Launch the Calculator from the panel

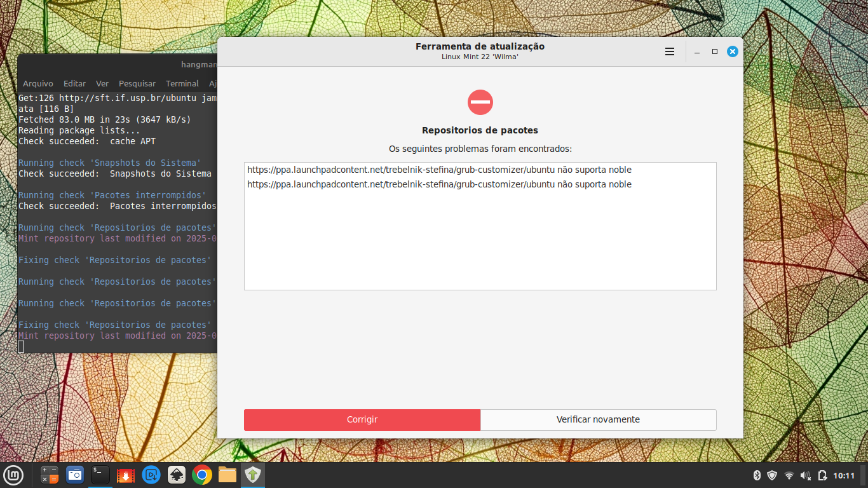pos(50,475)
